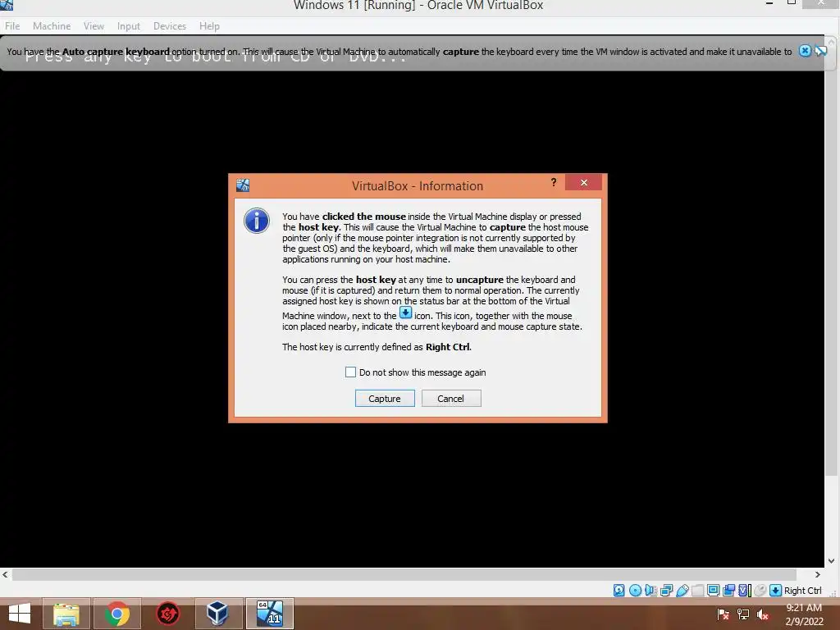Open VirtualBox Manager from the taskbar
Viewport: 840px width, 630px height.
(x=217, y=614)
